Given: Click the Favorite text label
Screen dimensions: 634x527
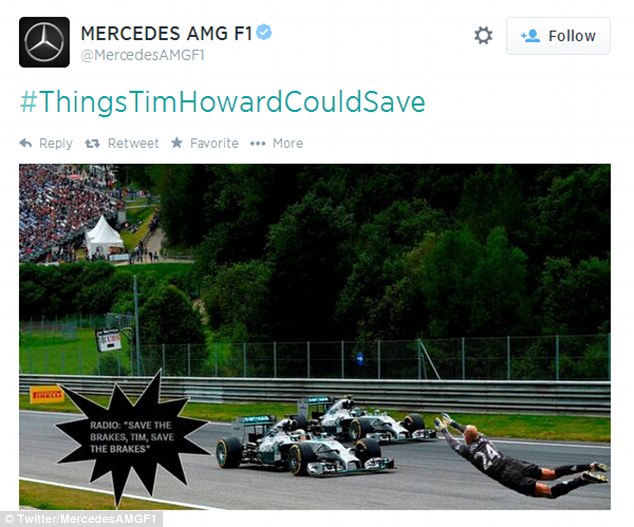Looking at the screenshot, I should 214,143.
